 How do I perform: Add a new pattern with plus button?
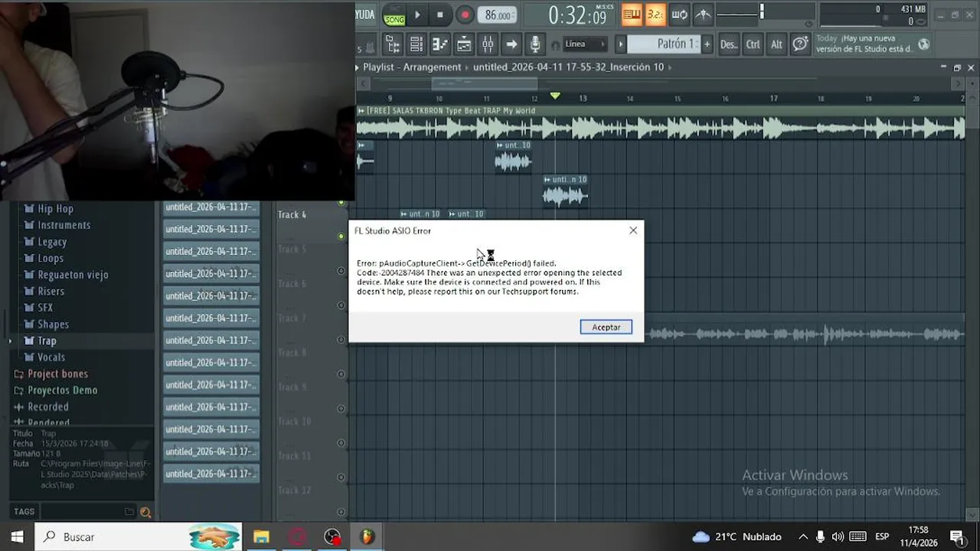(707, 44)
